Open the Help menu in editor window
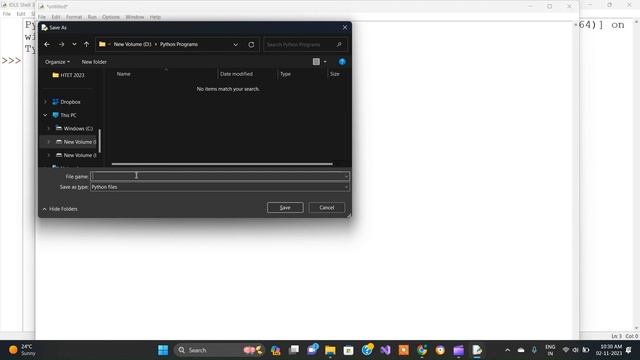 (155, 17)
